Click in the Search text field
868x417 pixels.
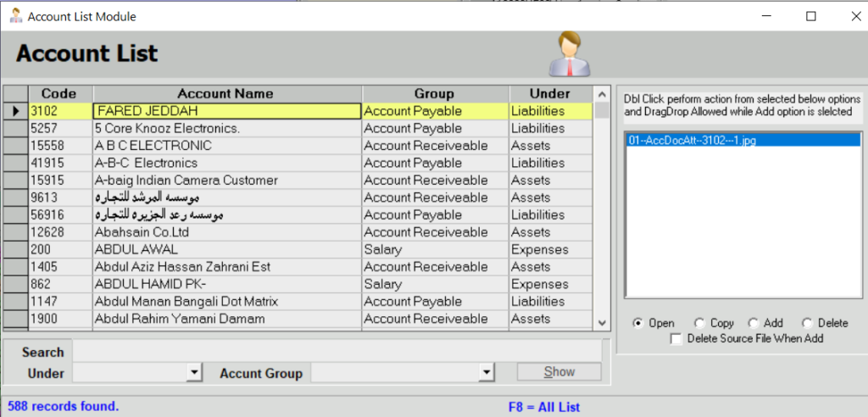[336, 352]
